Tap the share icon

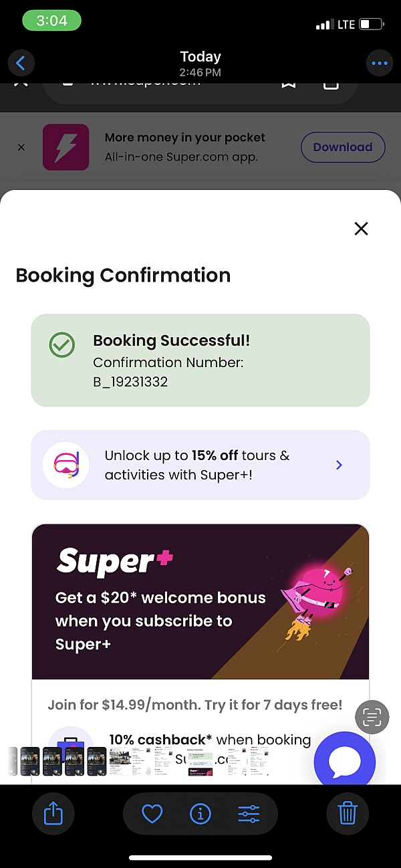(x=53, y=813)
